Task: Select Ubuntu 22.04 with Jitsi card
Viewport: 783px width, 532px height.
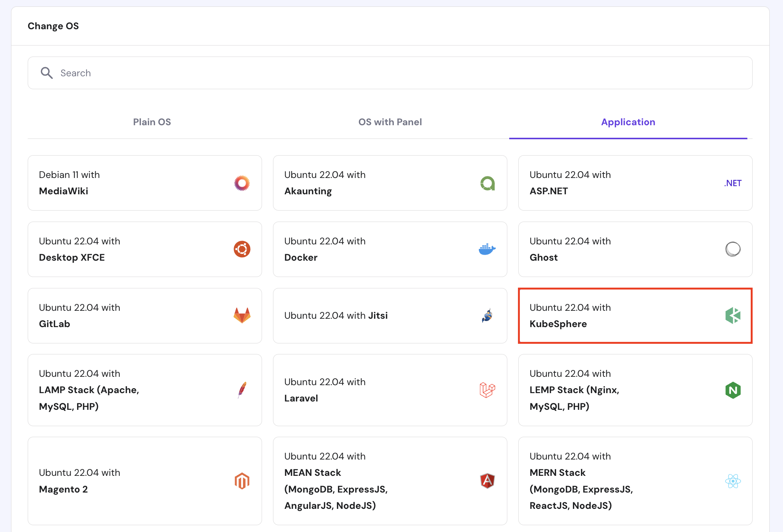Action: [390, 316]
